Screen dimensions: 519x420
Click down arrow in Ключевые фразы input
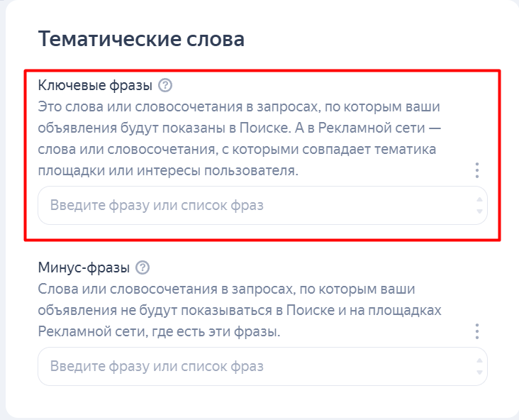(x=479, y=211)
